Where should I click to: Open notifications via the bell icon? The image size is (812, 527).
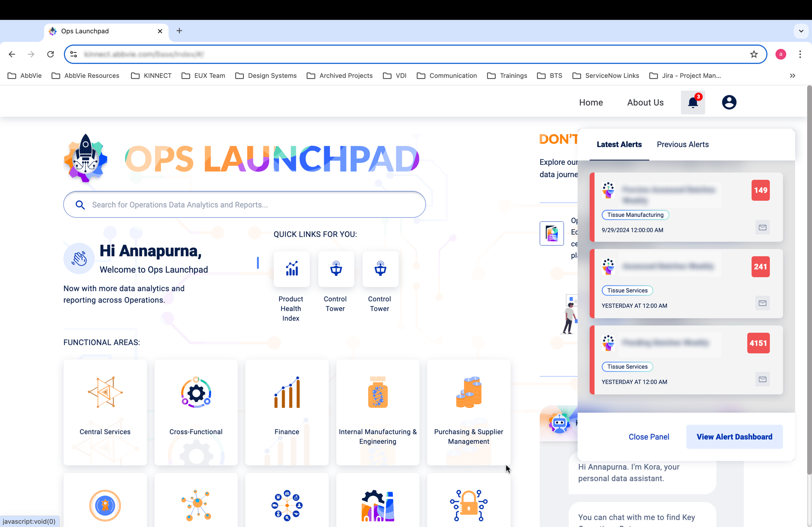[693, 102]
